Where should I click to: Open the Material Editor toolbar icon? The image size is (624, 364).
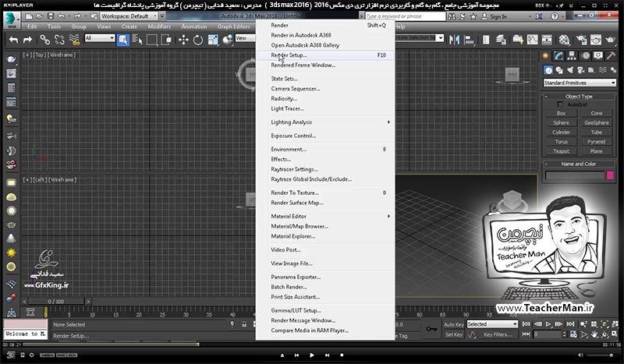(x=564, y=40)
